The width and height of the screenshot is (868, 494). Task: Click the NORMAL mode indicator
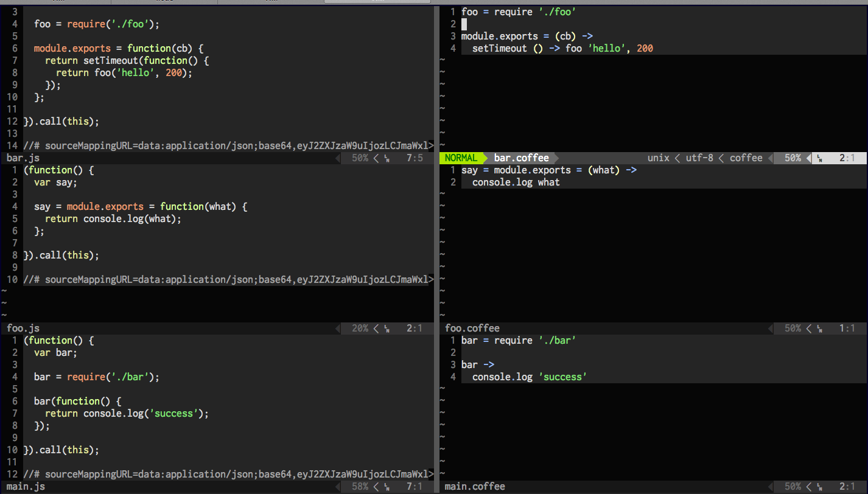click(x=461, y=158)
